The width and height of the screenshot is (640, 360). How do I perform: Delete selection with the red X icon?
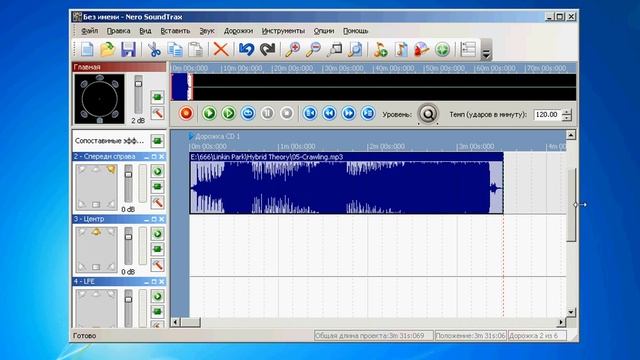click(221, 49)
